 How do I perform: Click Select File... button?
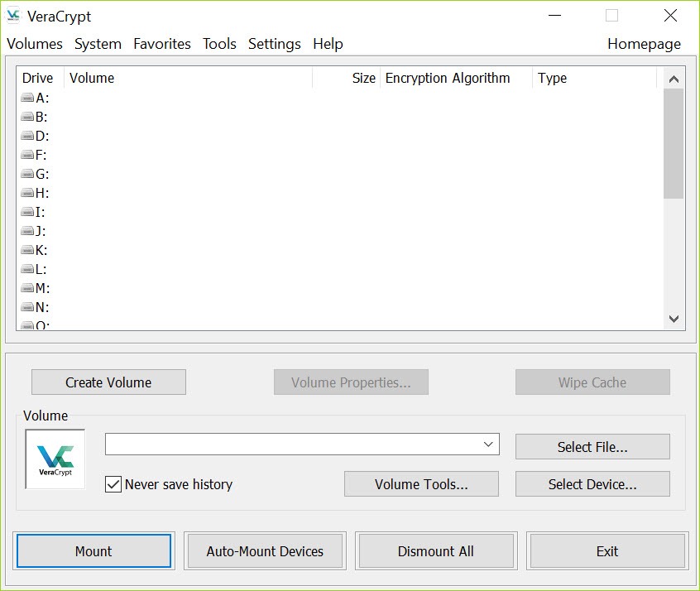(592, 447)
